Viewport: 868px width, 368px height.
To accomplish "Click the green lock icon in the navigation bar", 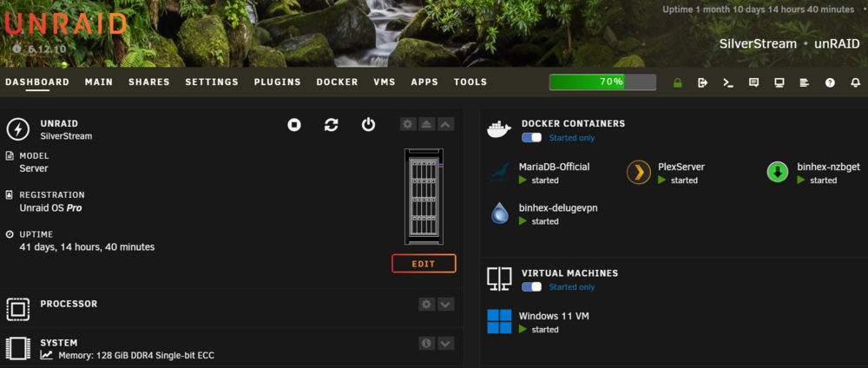I will pos(677,83).
